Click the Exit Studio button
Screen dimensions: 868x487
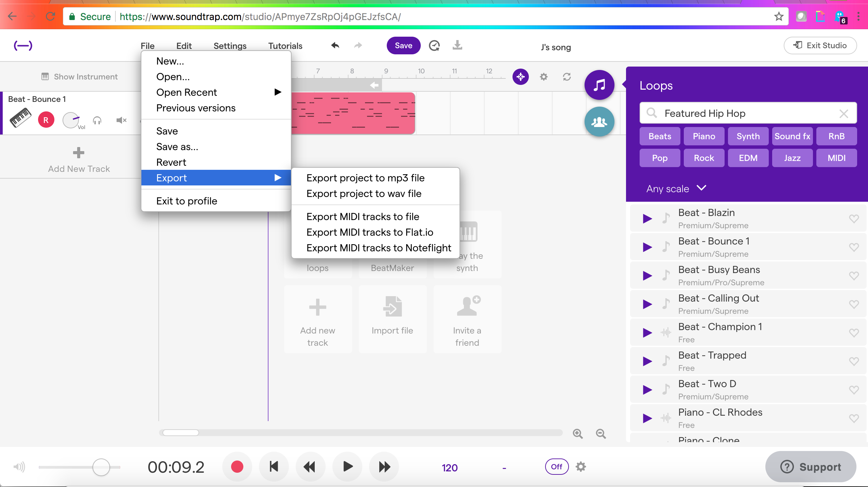(x=820, y=46)
